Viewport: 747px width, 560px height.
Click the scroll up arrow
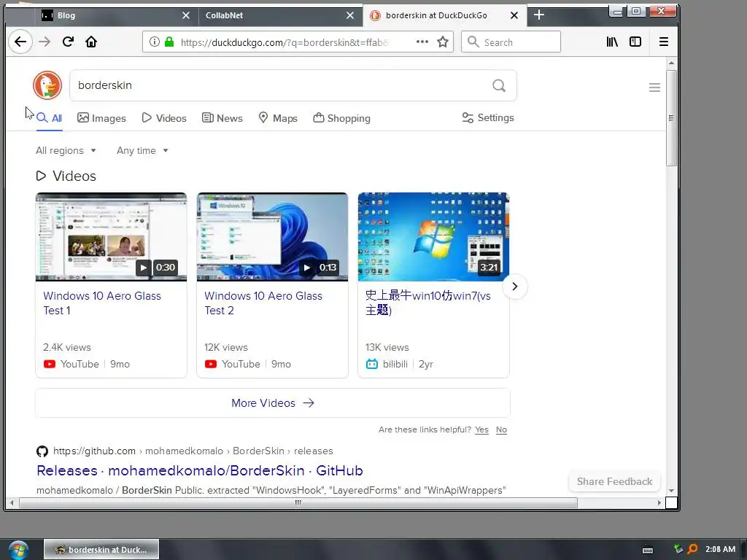click(x=671, y=63)
